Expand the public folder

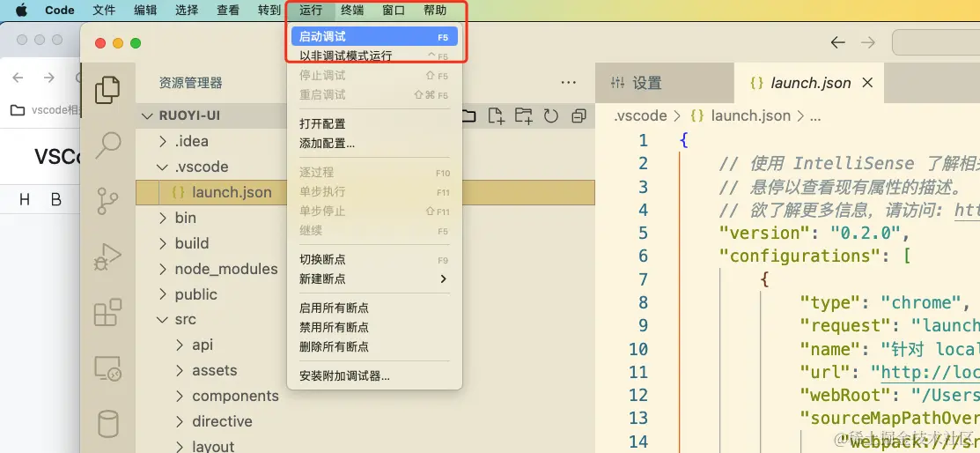(x=163, y=294)
